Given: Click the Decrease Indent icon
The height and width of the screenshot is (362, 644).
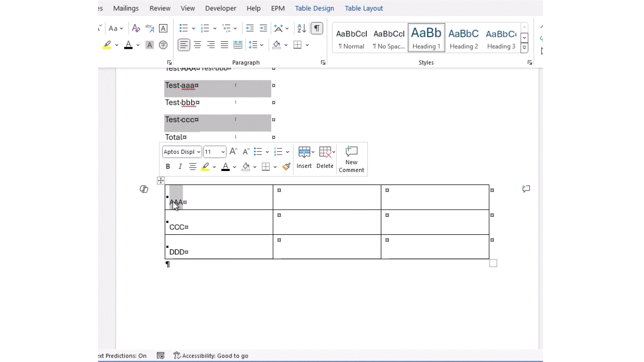Looking at the screenshot, I should [x=250, y=28].
